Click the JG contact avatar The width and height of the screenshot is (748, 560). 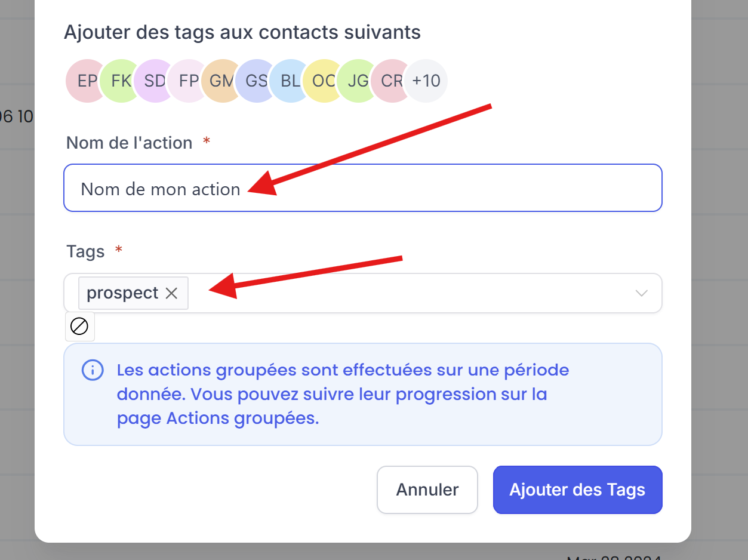click(358, 81)
